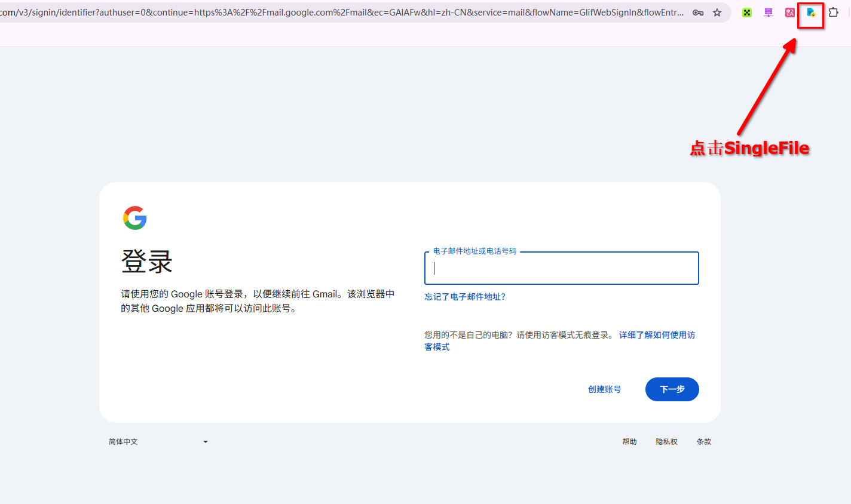The height and width of the screenshot is (504, 851).
Task: Click the "创建账号" button
Action: [604, 389]
